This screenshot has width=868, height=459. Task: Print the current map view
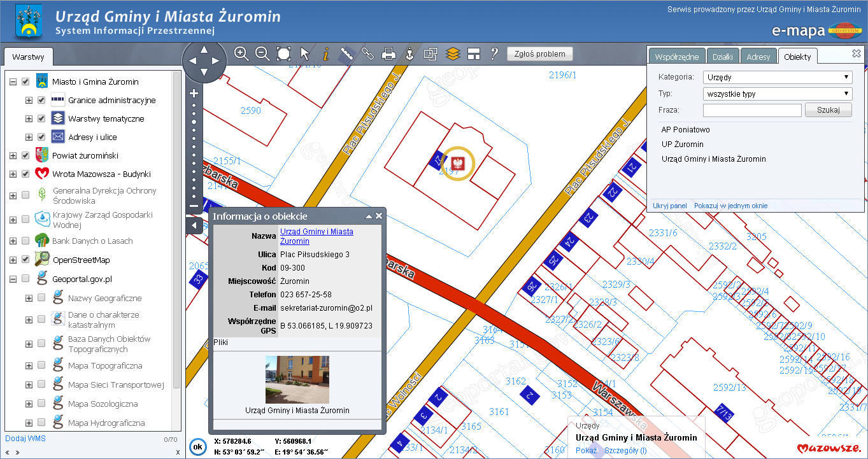pos(389,53)
